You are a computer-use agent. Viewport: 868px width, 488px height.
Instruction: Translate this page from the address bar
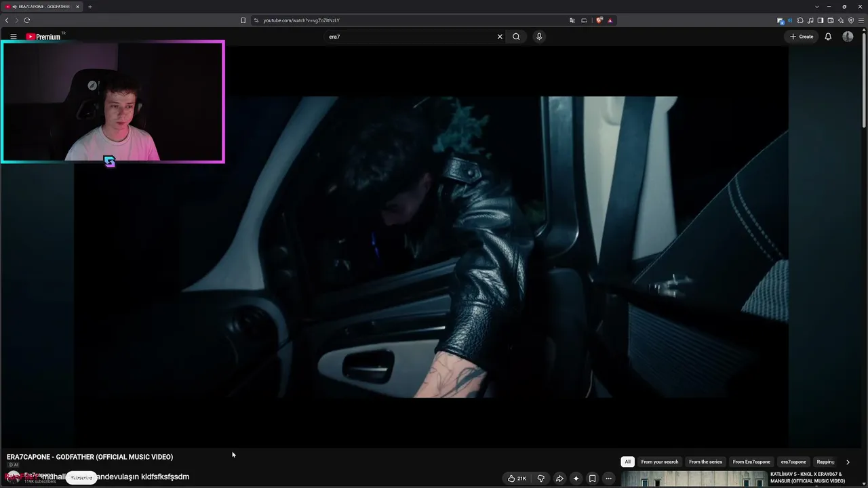point(572,20)
